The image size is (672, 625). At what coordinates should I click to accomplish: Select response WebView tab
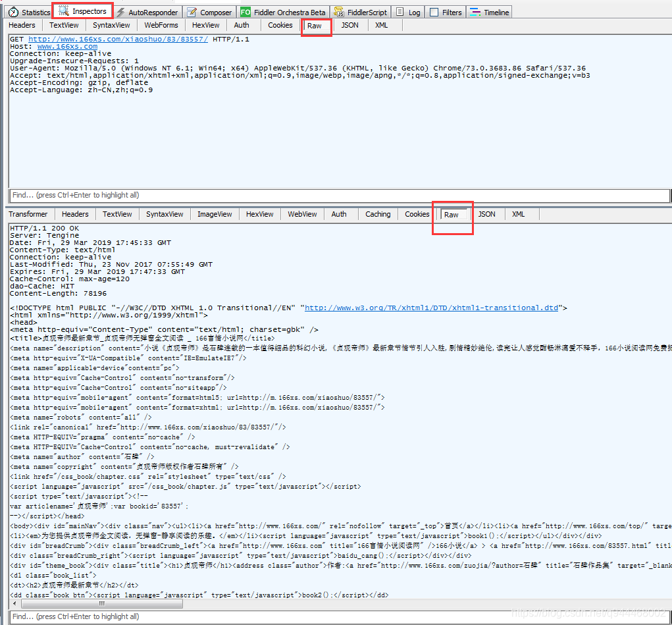point(302,214)
